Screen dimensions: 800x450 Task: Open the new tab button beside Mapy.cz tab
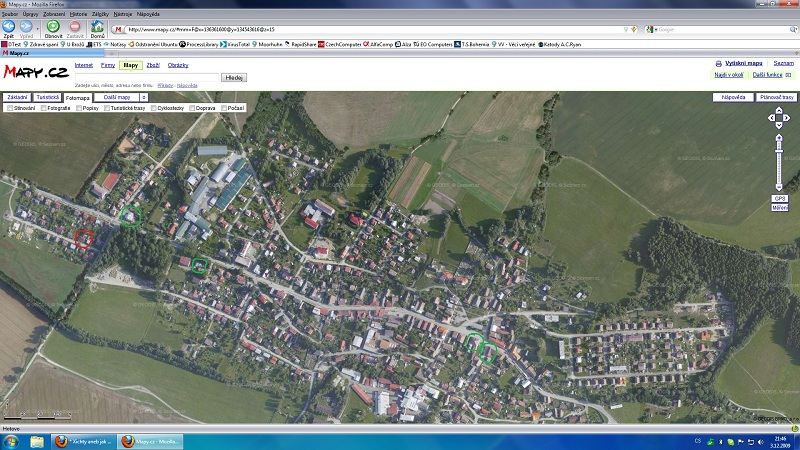tap(111, 53)
